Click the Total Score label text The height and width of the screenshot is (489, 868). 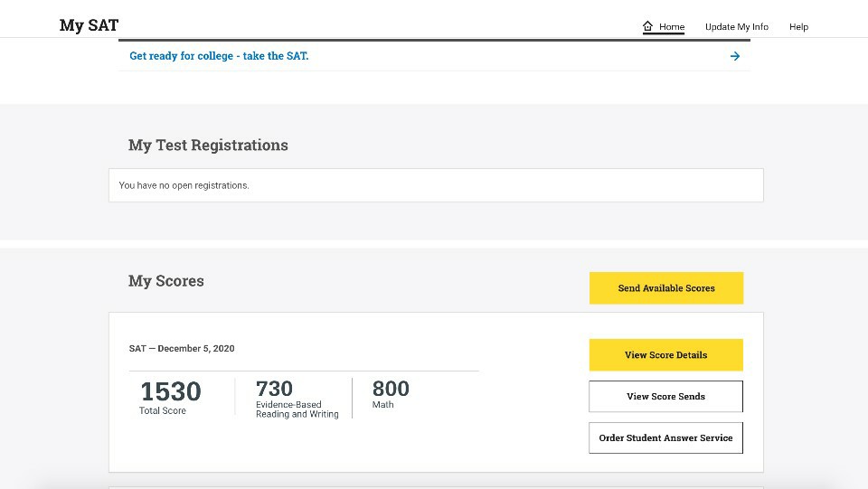(x=162, y=410)
